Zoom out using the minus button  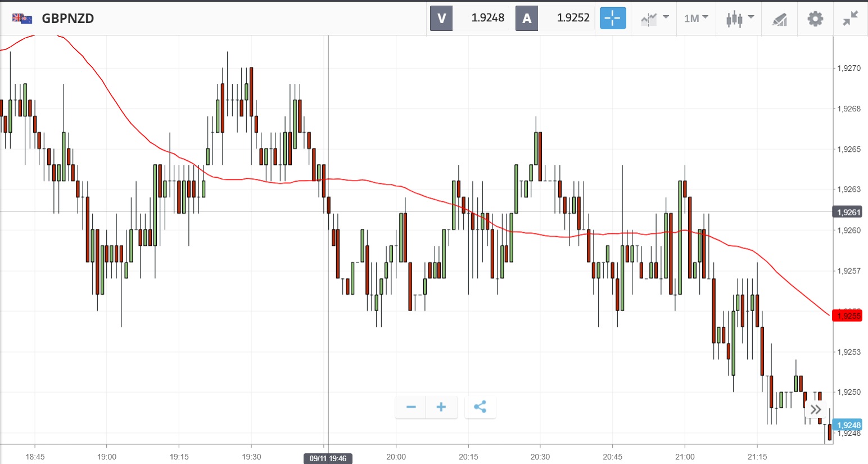(411, 407)
